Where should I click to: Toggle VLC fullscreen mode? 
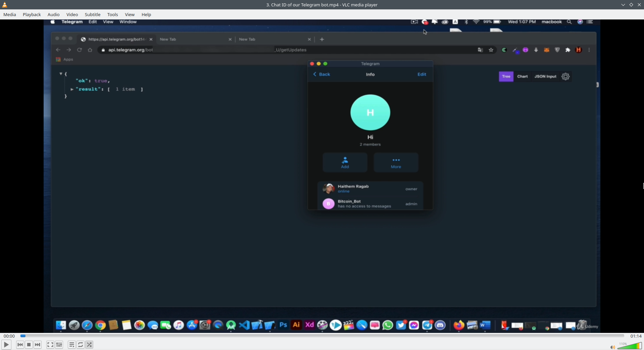(50, 345)
